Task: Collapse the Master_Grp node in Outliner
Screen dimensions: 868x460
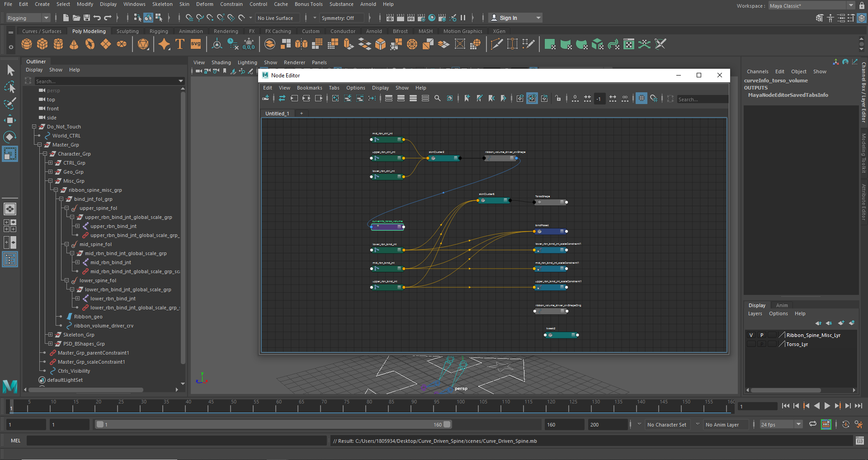Action: click(x=39, y=145)
